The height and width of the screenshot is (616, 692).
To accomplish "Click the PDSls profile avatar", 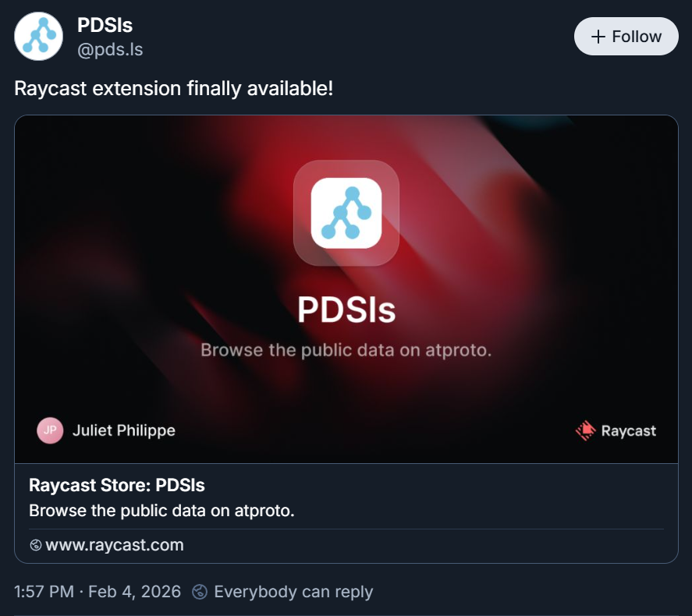I will (x=38, y=37).
